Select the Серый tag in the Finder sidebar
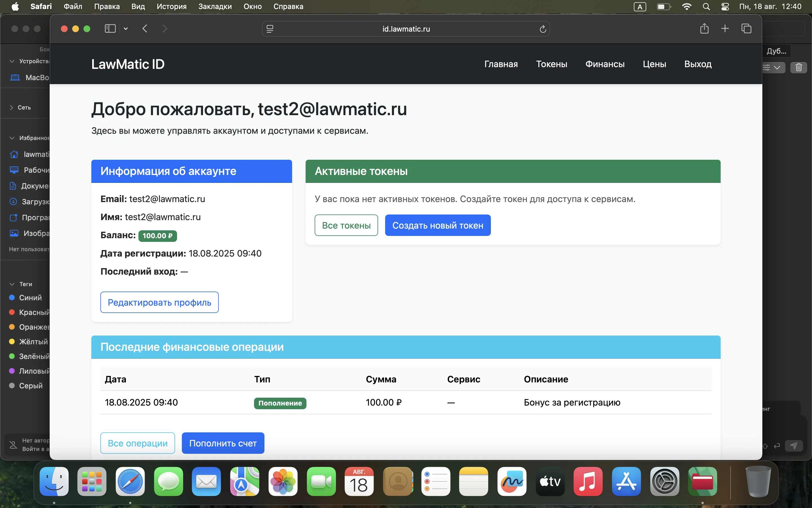 coord(26,386)
